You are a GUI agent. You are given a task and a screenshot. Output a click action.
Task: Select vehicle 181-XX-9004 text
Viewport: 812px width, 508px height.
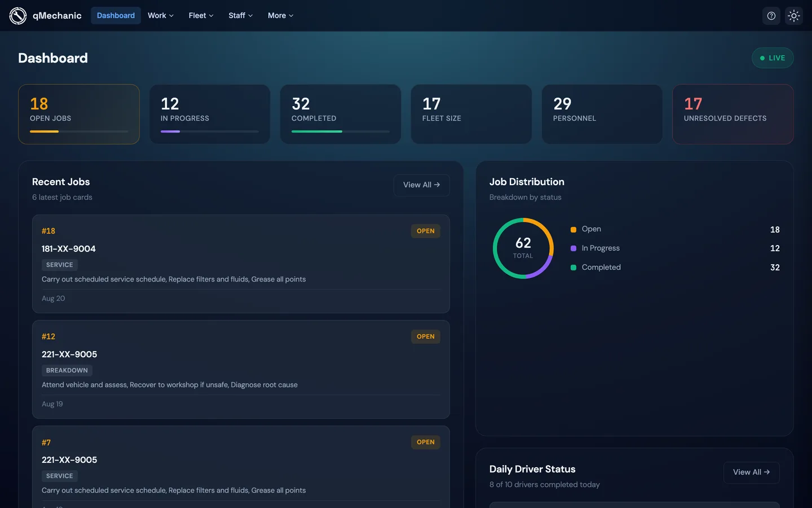coord(69,249)
